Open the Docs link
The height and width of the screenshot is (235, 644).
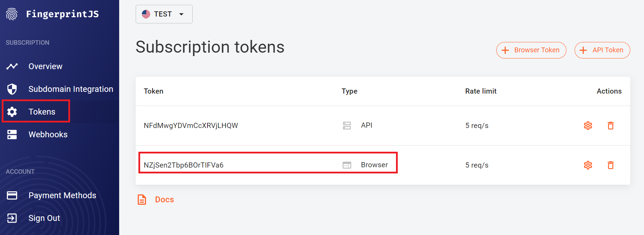165,200
